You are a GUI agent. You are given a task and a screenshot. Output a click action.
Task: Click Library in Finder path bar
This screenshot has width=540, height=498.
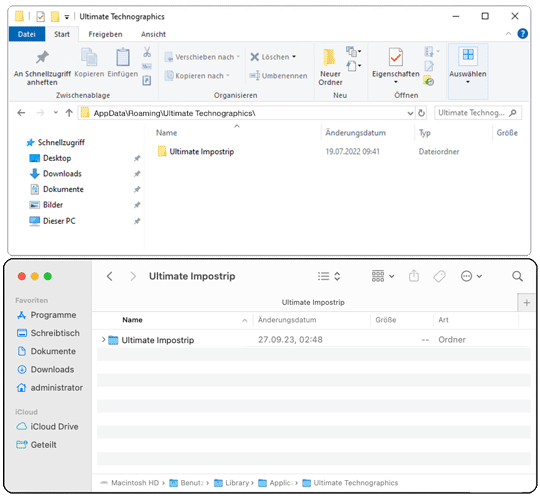232,483
